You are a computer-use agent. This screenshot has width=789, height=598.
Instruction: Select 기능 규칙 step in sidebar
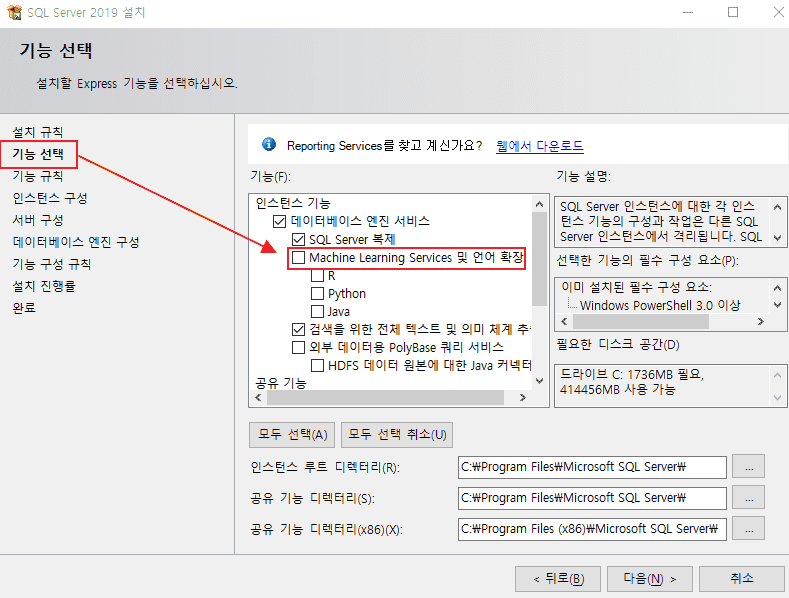[38, 176]
